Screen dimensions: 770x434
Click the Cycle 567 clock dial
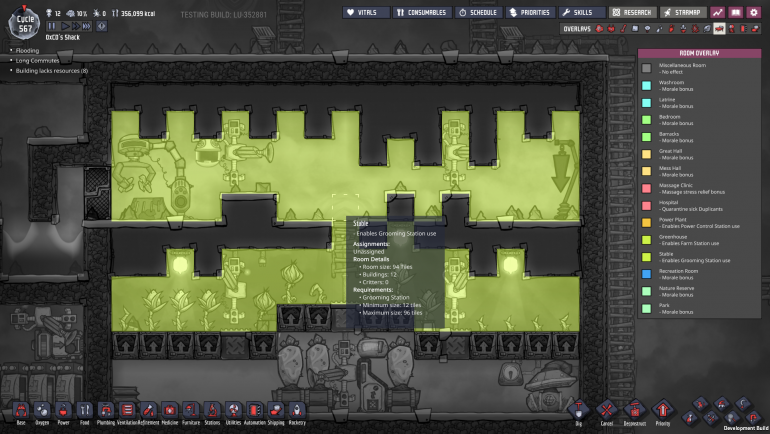click(25, 23)
